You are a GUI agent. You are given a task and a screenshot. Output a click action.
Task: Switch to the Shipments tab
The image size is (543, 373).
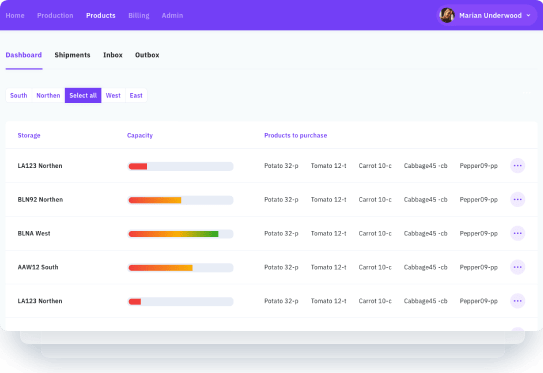point(72,55)
